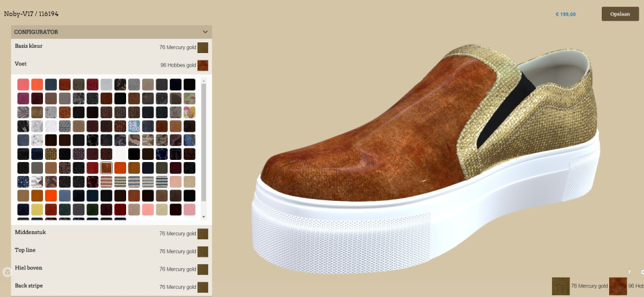Click Voet row Hobbes gold swatch

[x=203, y=65]
